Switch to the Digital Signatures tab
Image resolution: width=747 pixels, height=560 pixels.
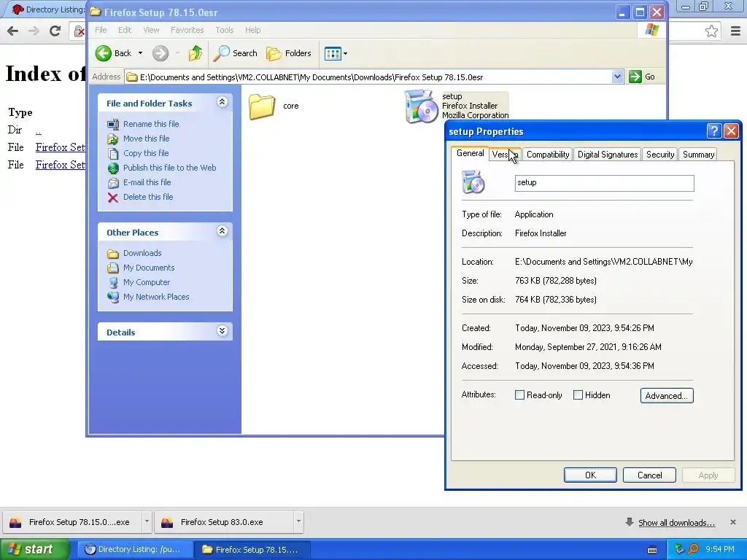[608, 155]
